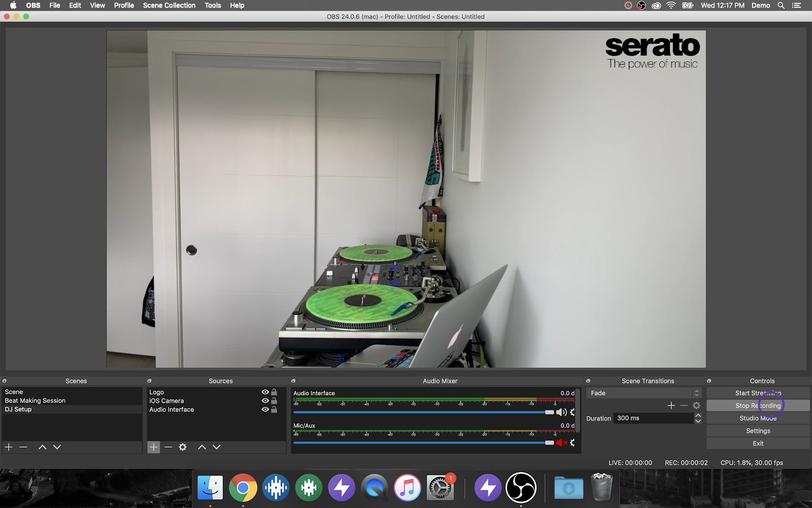Remove the selected source with the minus icon
The width and height of the screenshot is (812, 508).
(x=168, y=447)
